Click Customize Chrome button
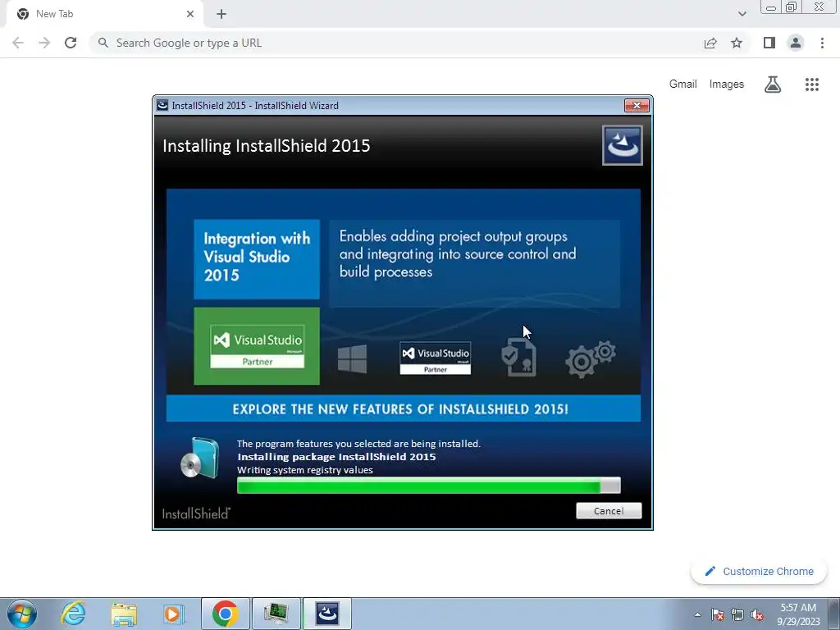Image resolution: width=840 pixels, height=630 pixels. pos(760,571)
